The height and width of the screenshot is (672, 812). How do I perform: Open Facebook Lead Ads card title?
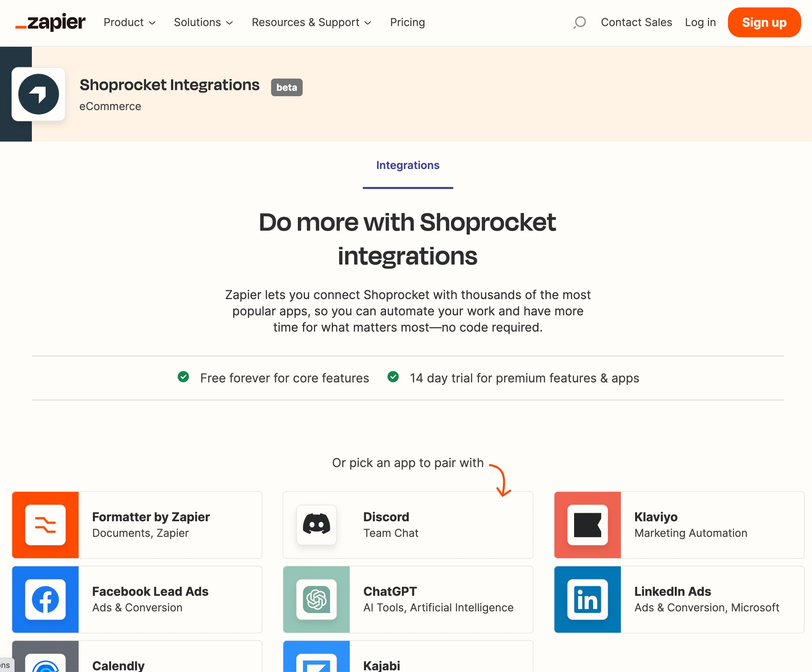point(150,591)
